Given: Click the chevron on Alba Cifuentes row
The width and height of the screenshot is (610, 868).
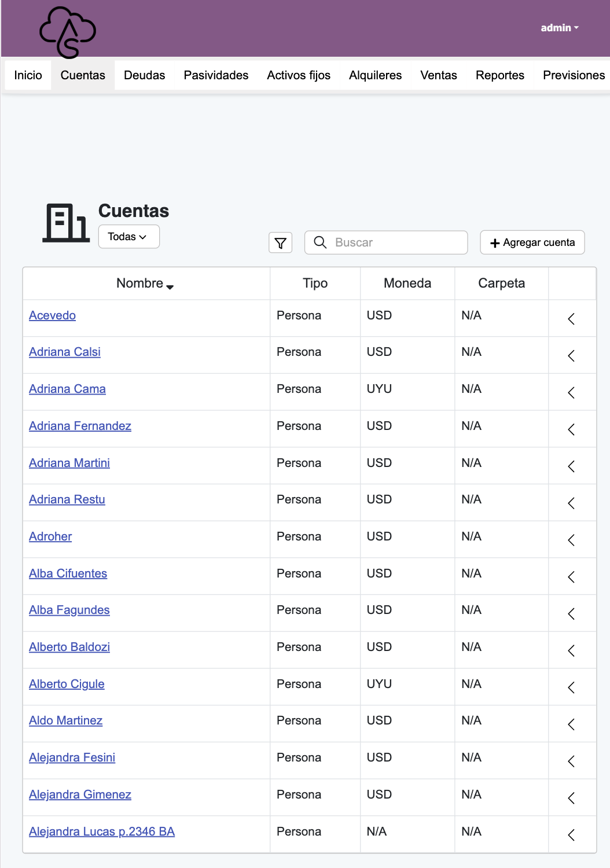Looking at the screenshot, I should [x=571, y=577].
